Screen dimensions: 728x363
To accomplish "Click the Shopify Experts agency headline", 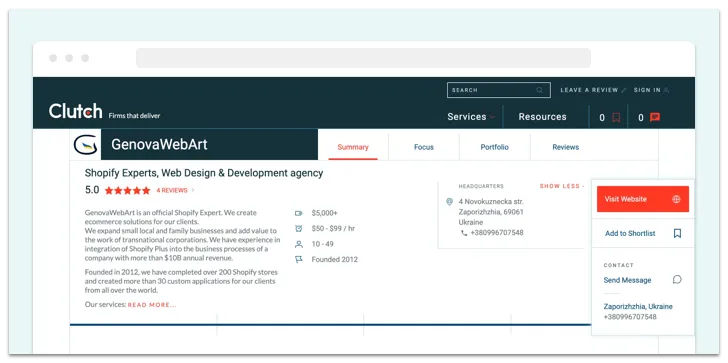I will 204,173.
